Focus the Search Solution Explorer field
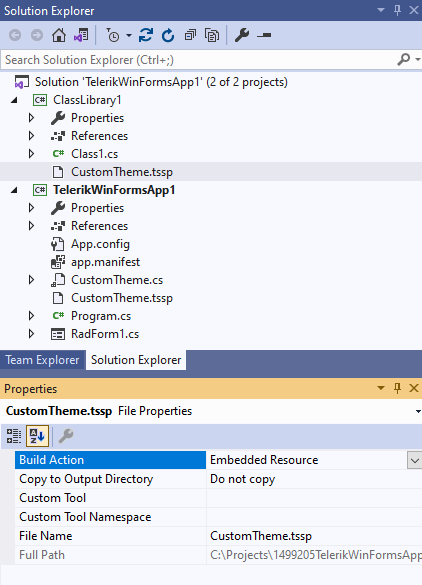Viewport: 422px width, 585px height. (198, 60)
